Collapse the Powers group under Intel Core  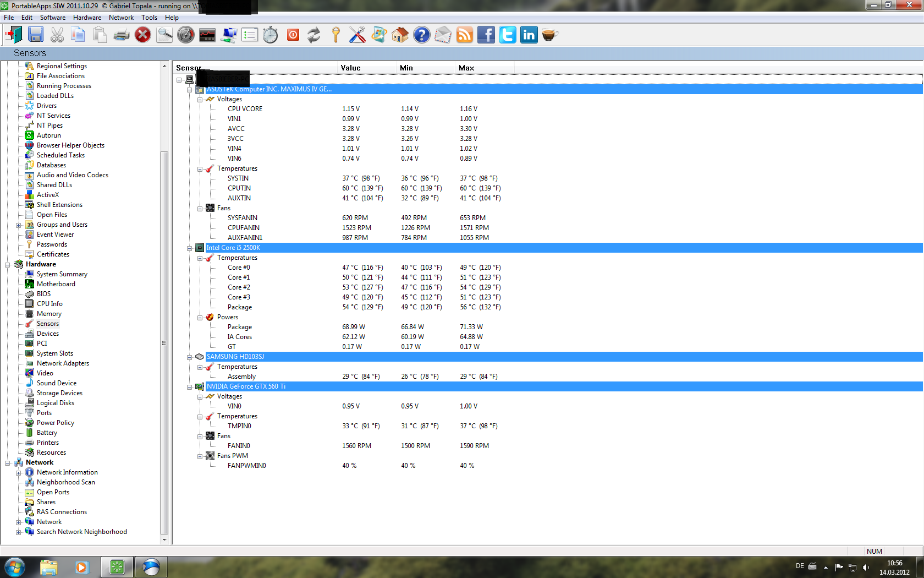200,317
